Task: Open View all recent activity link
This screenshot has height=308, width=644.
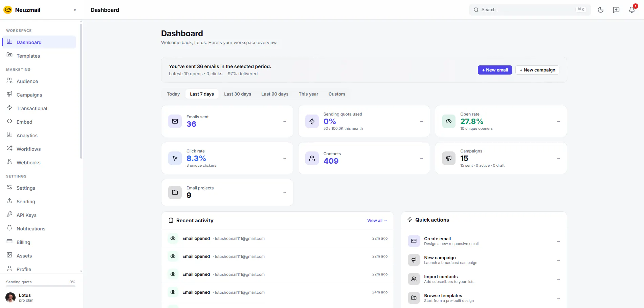Action: pyautogui.click(x=377, y=221)
